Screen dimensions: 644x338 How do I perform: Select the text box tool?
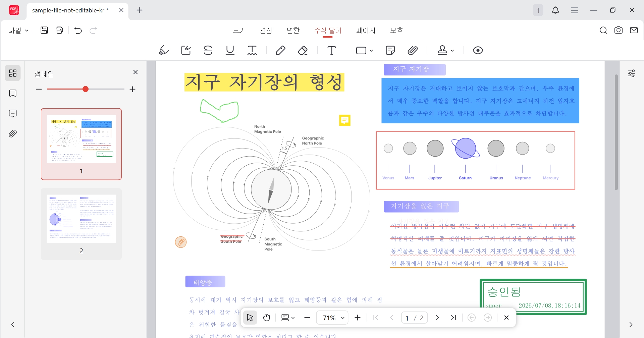332,50
